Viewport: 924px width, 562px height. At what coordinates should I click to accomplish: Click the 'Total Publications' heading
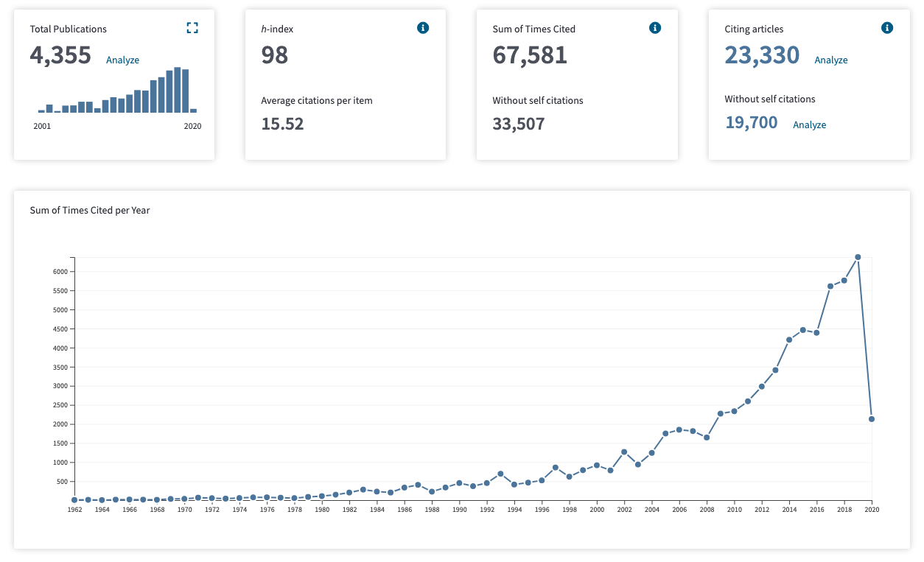(x=69, y=29)
